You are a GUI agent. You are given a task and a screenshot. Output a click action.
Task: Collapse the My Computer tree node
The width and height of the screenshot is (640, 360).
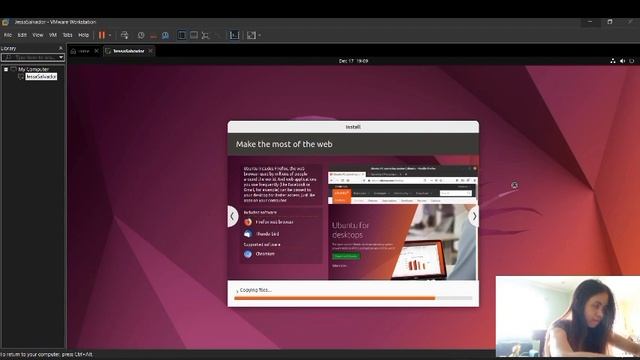6,69
